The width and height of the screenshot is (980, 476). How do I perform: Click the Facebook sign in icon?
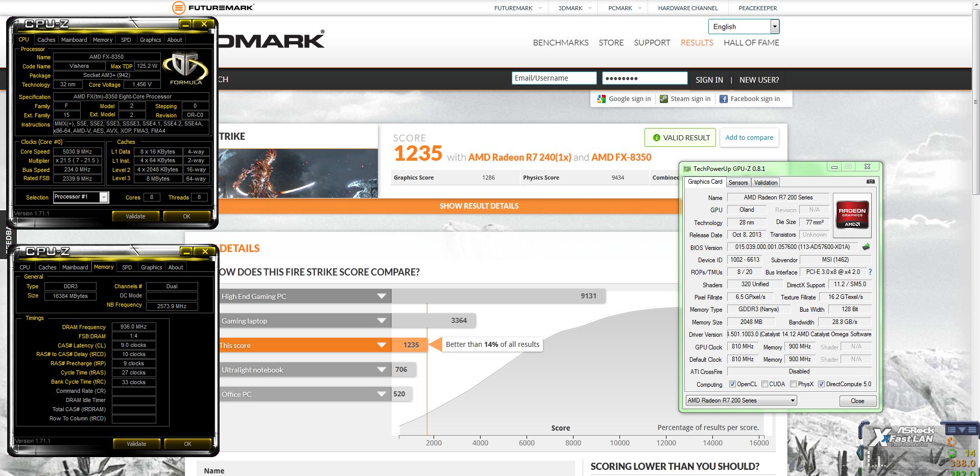(x=724, y=99)
